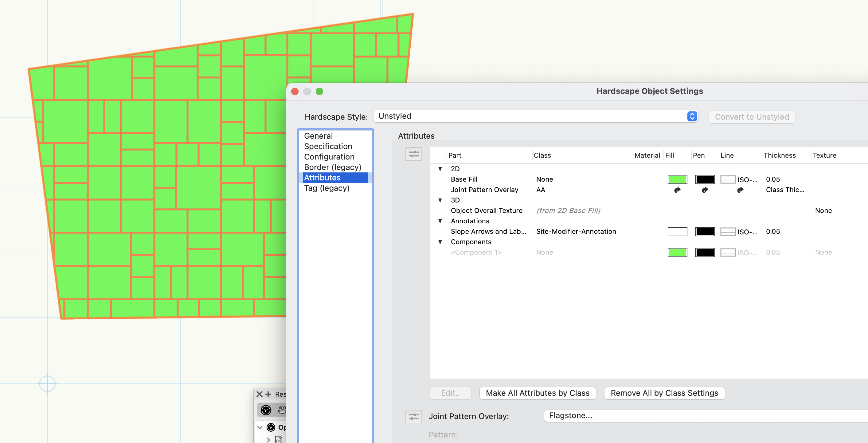Image resolution: width=868 pixels, height=443 pixels.
Task: Collapse the 2D attributes group
Action: [x=440, y=169]
